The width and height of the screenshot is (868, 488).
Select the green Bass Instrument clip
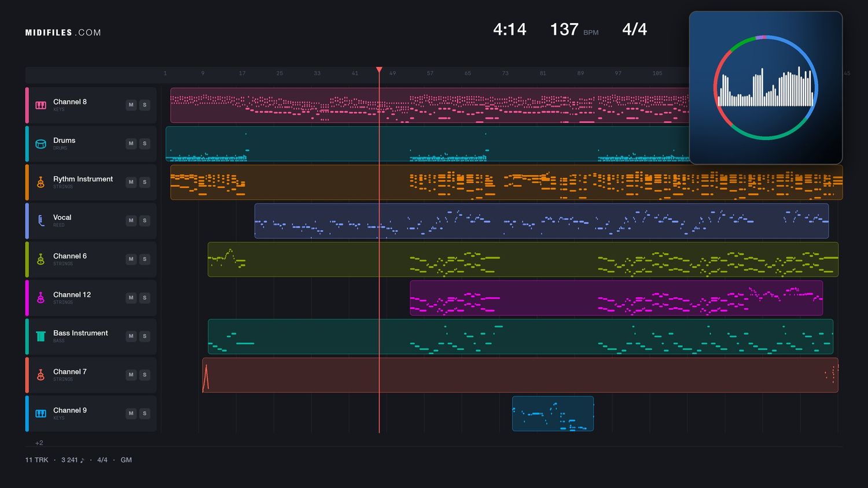520,337
